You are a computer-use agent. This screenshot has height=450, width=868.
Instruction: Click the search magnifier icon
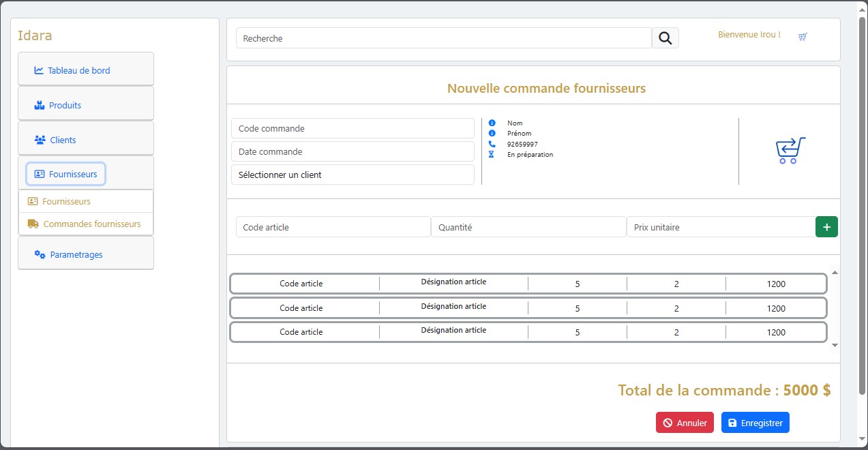coord(665,37)
